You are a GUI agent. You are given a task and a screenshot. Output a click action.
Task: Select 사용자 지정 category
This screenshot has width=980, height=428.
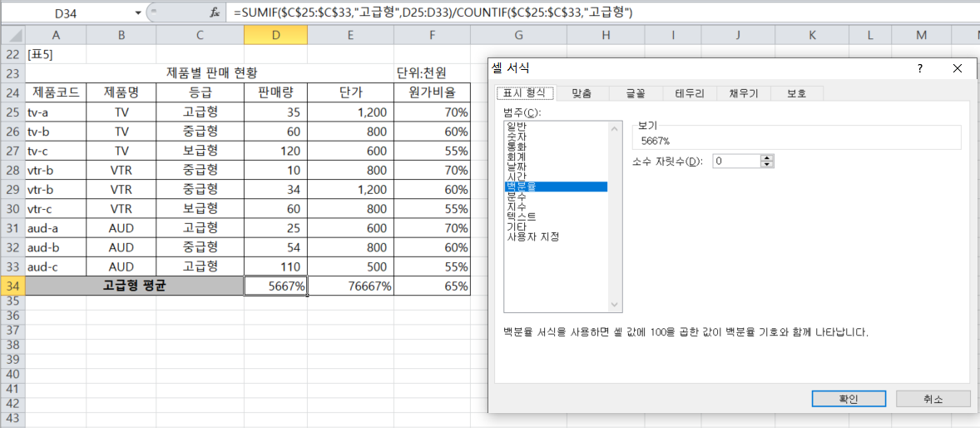pyautogui.click(x=532, y=236)
